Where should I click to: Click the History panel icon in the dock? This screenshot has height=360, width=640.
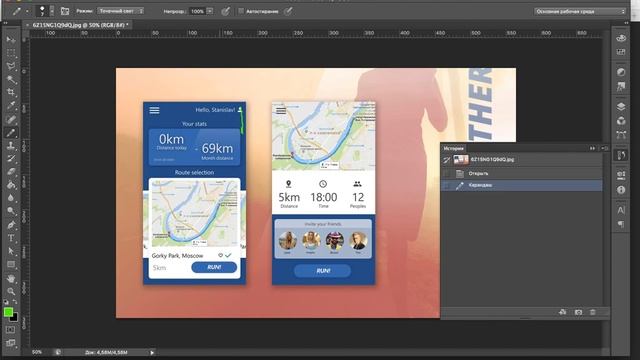click(621, 155)
